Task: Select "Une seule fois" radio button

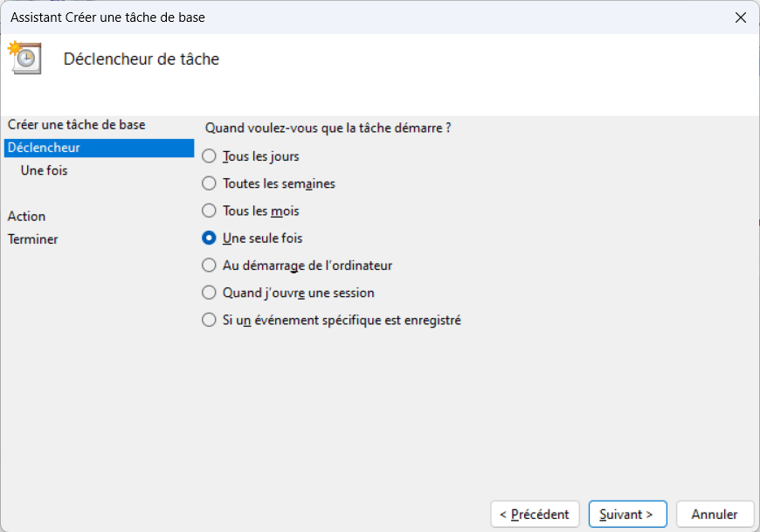Action: point(209,238)
